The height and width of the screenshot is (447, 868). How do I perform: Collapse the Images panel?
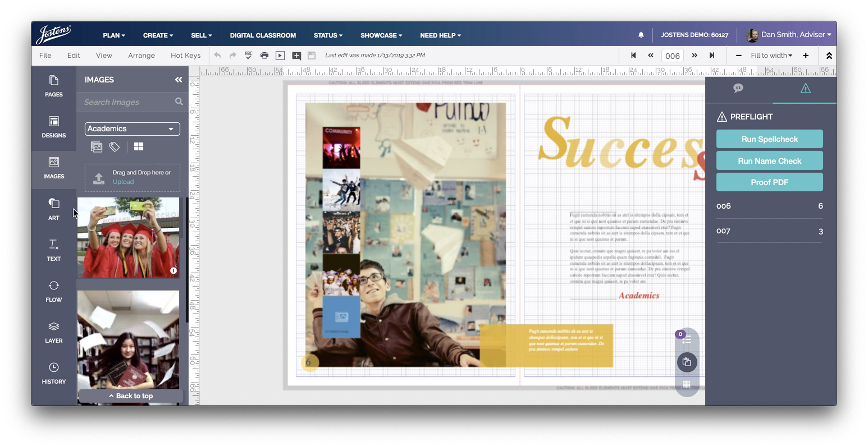179,80
